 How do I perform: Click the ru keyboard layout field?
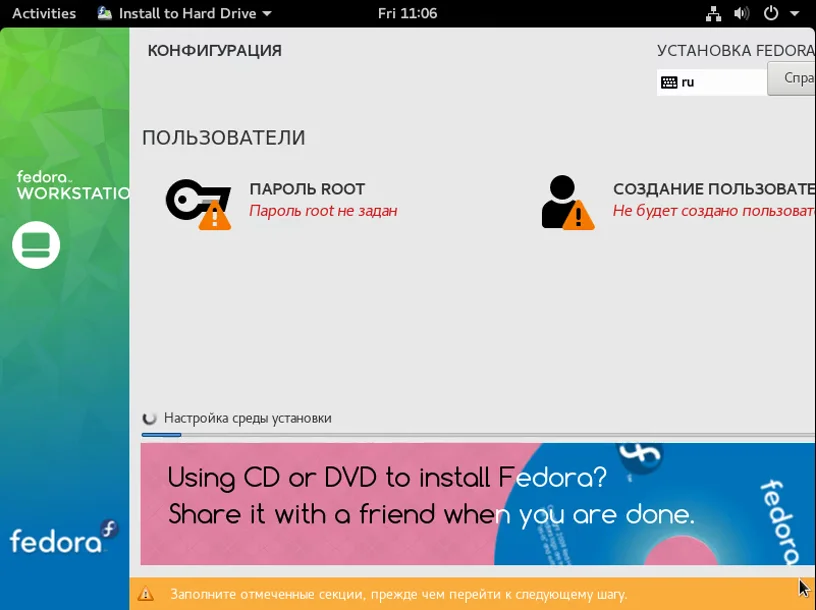(x=711, y=82)
